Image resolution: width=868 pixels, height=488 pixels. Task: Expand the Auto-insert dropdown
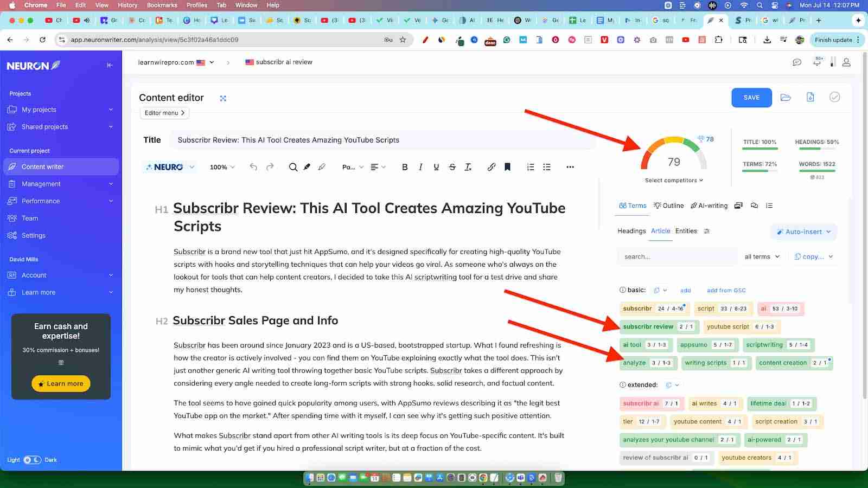(x=803, y=232)
